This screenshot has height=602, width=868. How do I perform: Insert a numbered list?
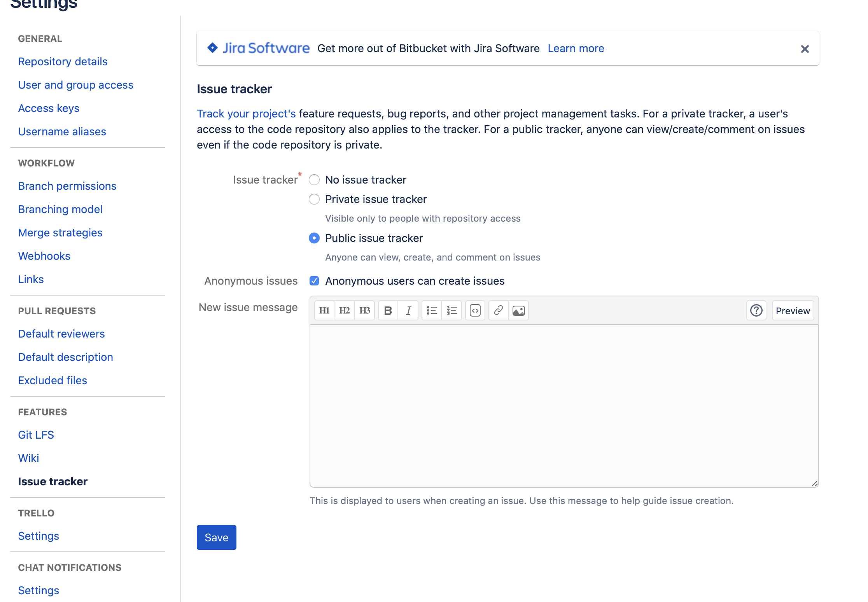(x=452, y=310)
